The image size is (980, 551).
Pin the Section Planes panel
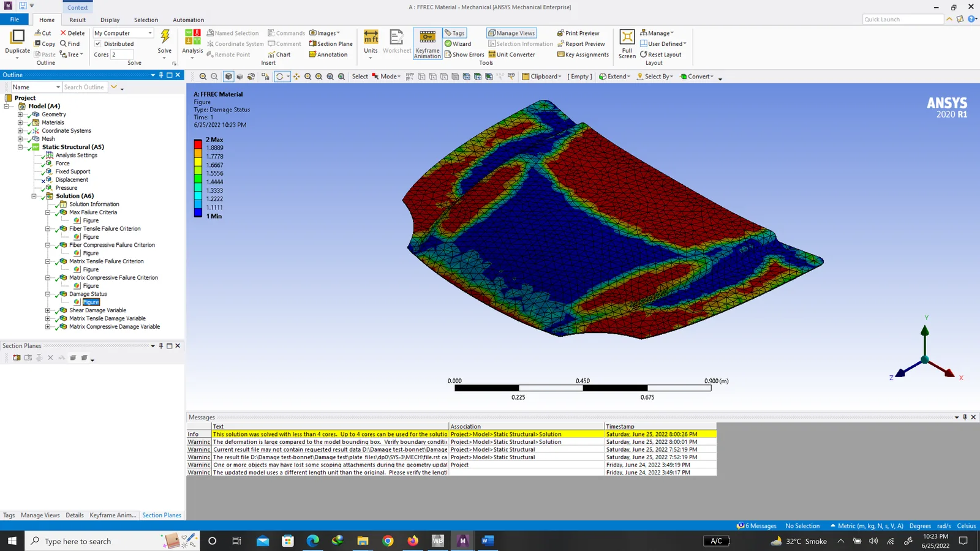click(x=161, y=345)
